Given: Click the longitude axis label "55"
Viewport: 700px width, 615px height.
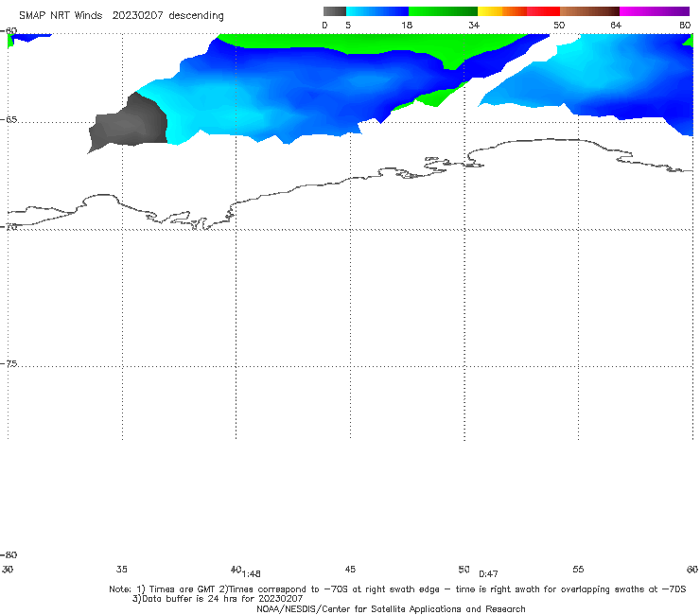Looking at the screenshot, I should [x=578, y=569].
